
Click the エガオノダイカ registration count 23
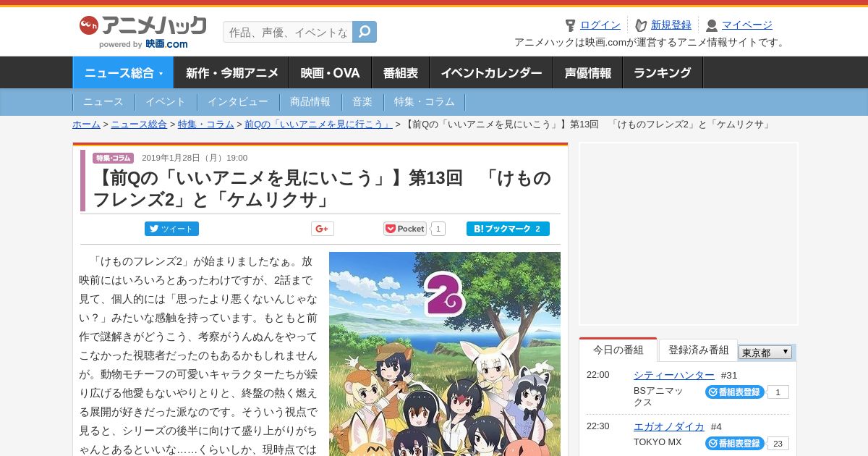pos(778,444)
